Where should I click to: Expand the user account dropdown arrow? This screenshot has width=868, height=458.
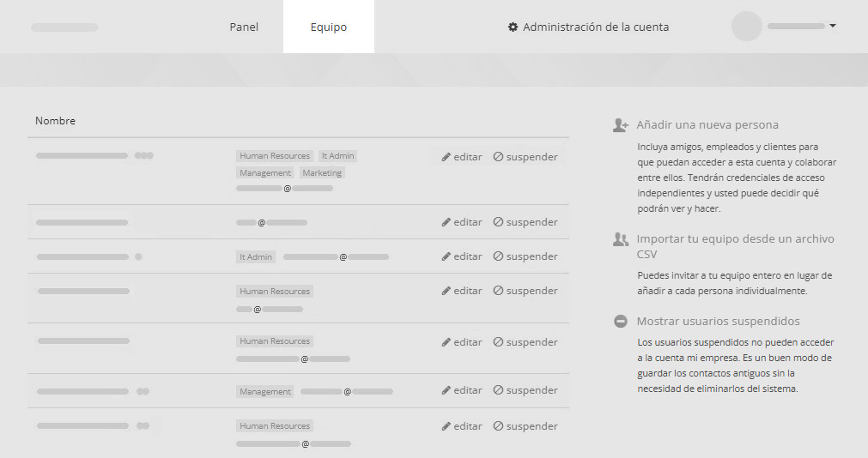click(833, 26)
